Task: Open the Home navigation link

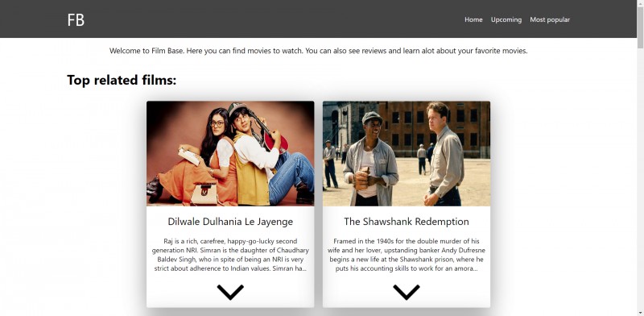Action: 473,19
